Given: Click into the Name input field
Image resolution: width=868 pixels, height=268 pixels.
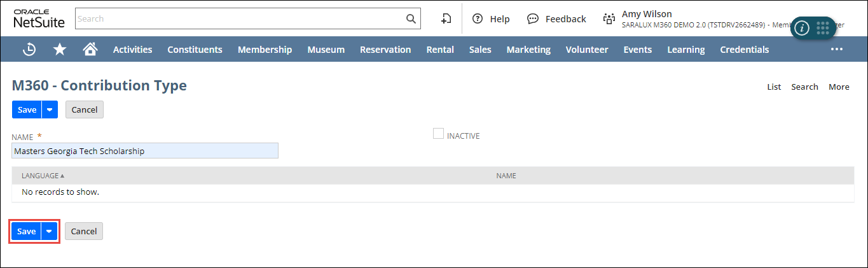Looking at the screenshot, I should coord(145,151).
